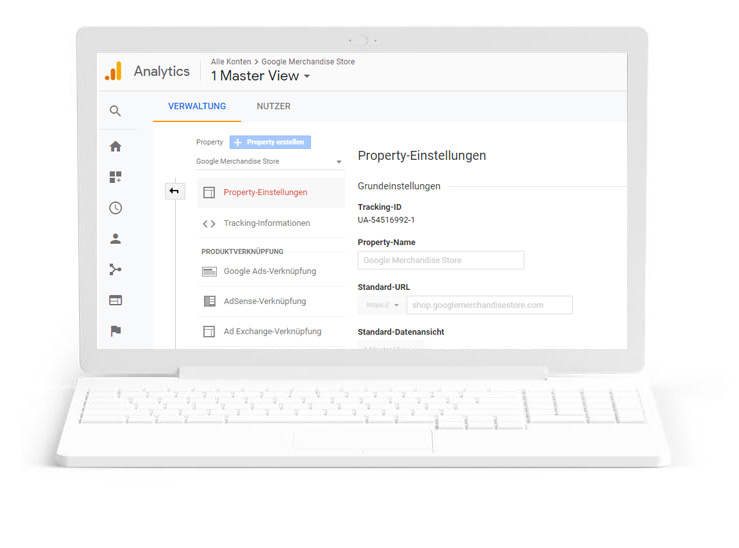
Task: Open Google Ads-Verknüpfung menu entry
Action: (271, 271)
